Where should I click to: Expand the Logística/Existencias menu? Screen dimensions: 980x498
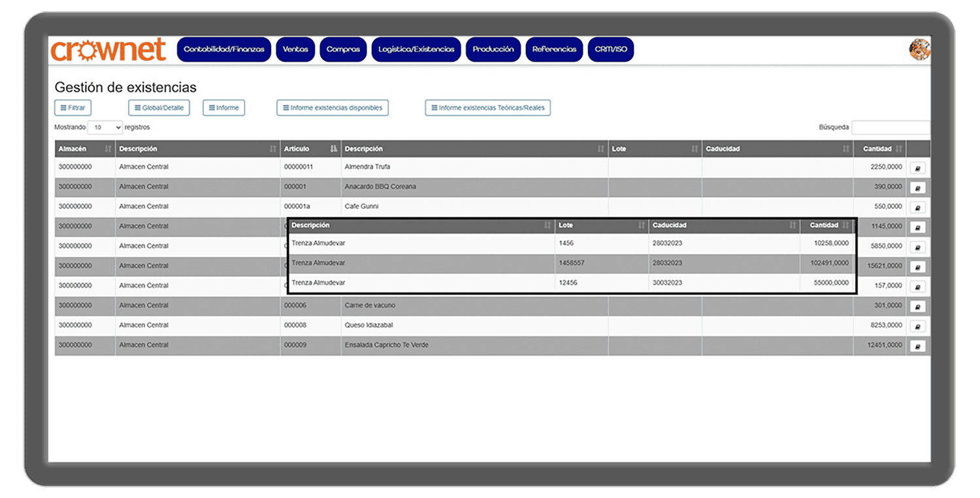click(416, 50)
